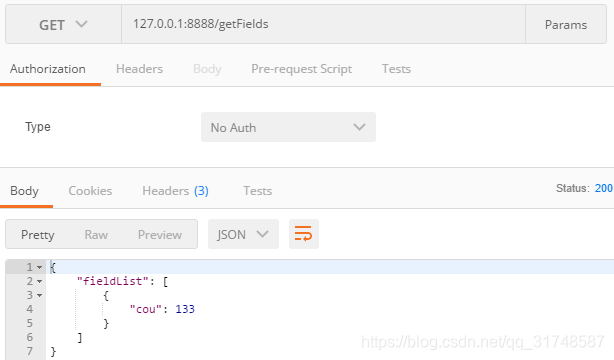Open the response Cookies tab
This screenshot has height=360, width=614.
coord(90,191)
